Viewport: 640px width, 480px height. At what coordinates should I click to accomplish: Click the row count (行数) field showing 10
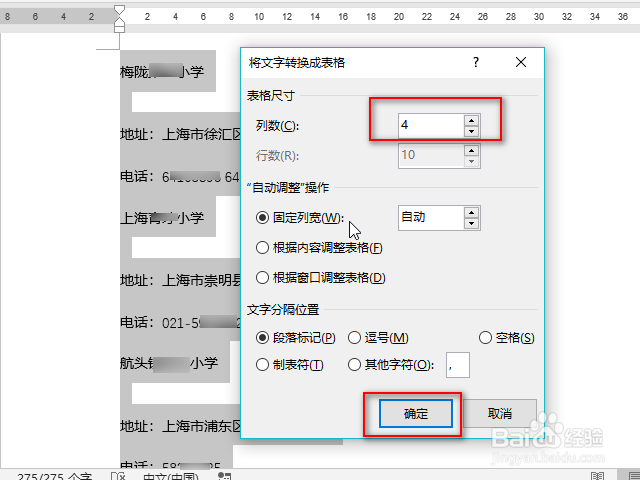[x=431, y=156]
